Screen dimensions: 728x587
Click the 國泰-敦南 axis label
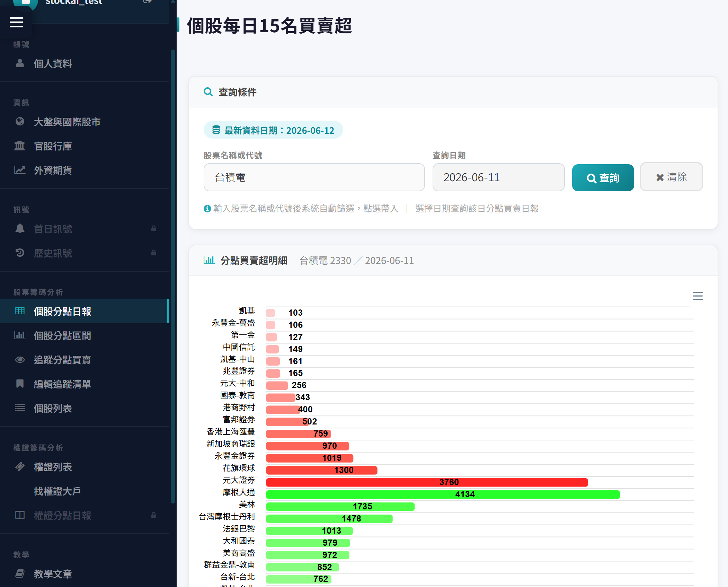[x=237, y=395]
